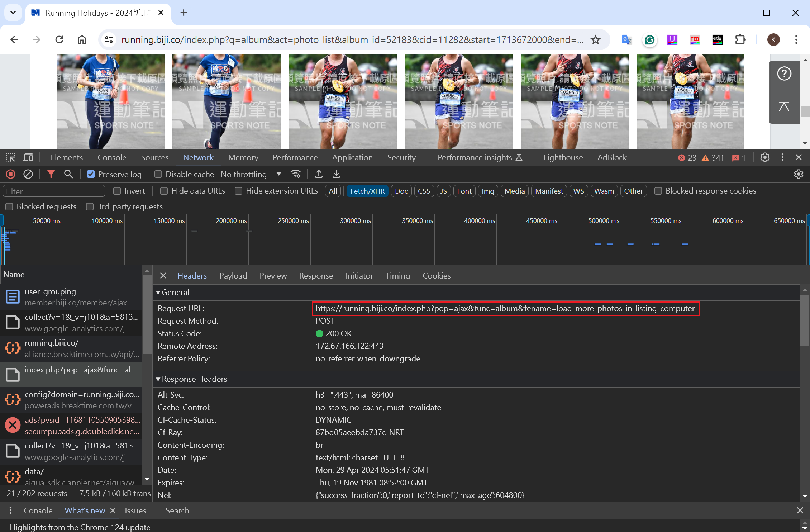Click the export HAR download icon
Viewport: 810px width, 532px height.
tap(336, 174)
